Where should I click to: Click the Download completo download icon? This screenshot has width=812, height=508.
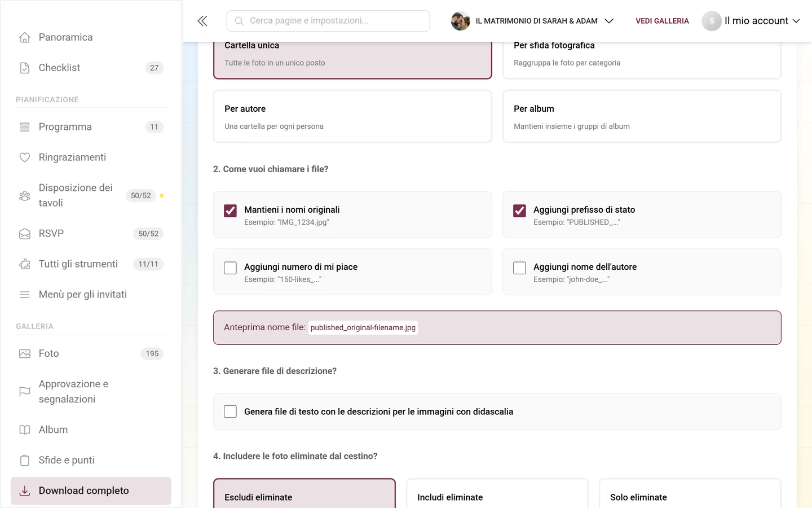(25, 491)
